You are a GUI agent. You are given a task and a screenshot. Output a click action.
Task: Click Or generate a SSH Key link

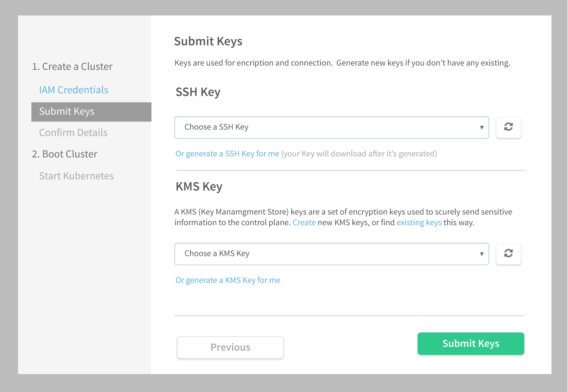pos(227,154)
